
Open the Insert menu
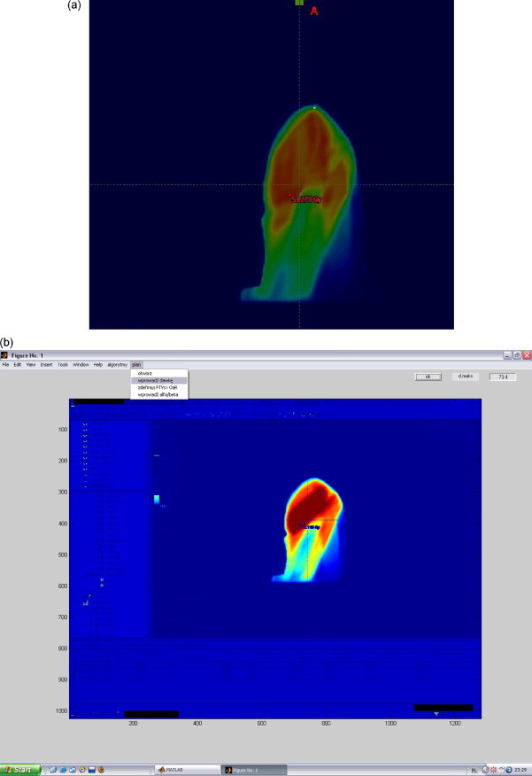pos(47,365)
